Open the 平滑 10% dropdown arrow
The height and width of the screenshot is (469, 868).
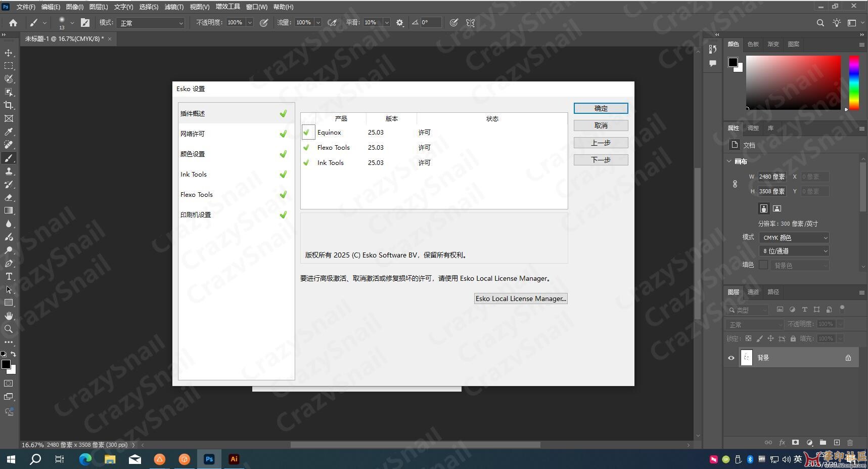pos(387,23)
